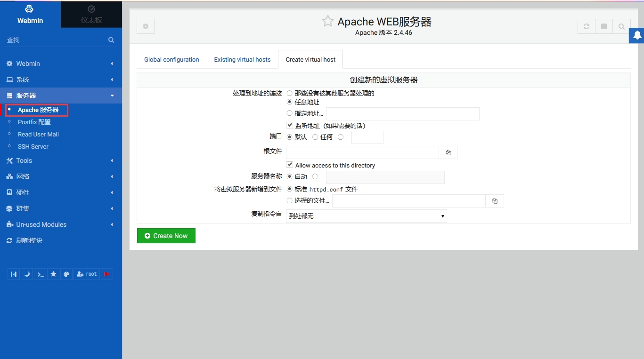
Task: Expand the "系统" sidebar category
Action: pos(60,80)
